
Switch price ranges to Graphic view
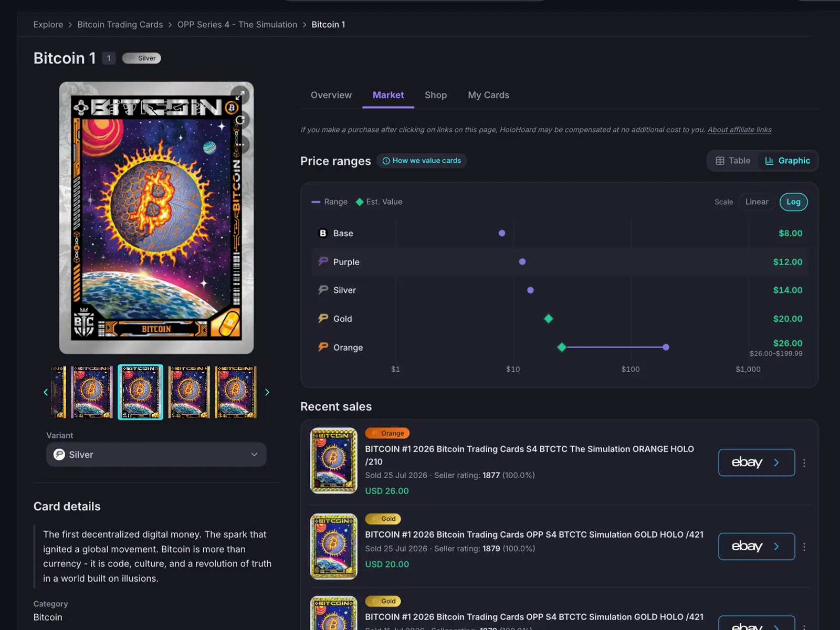[x=787, y=161]
